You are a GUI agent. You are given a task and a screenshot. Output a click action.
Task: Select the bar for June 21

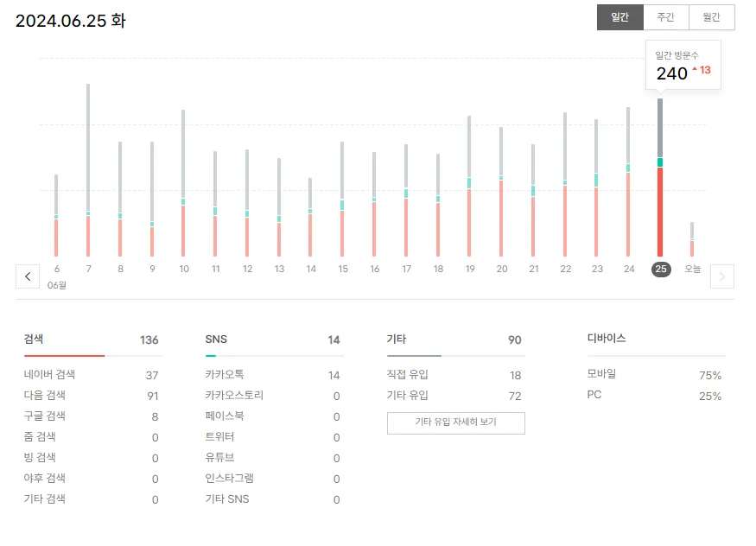[x=533, y=200]
